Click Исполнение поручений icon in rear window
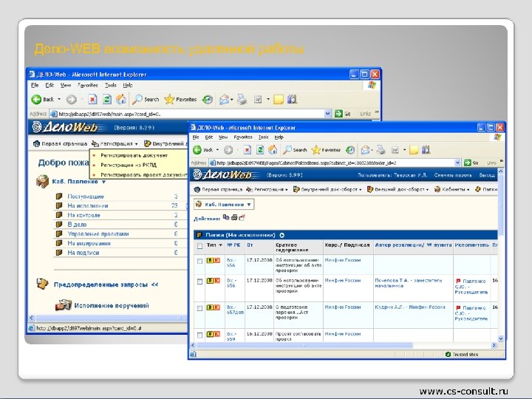Image resolution: width=532 pixels, height=399 pixels. coord(64,305)
